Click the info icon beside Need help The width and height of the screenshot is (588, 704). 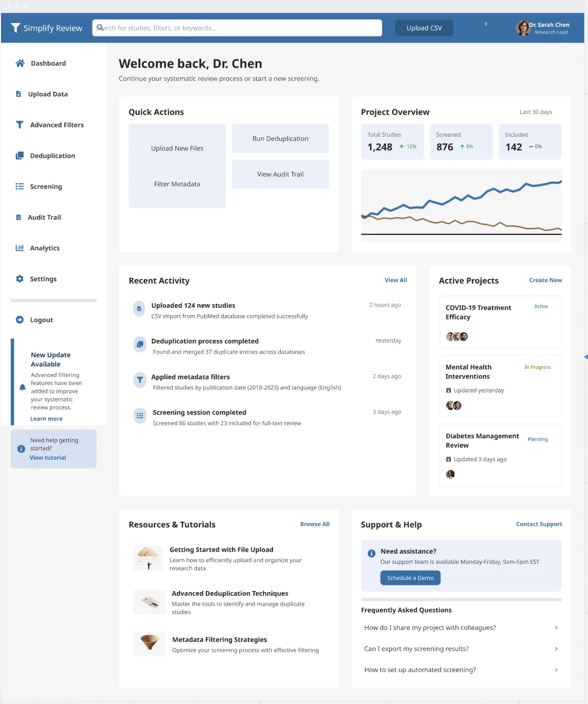click(x=21, y=449)
